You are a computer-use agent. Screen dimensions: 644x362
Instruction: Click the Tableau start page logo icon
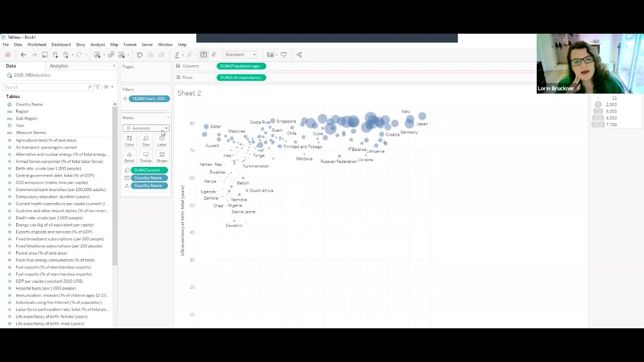click(x=8, y=55)
